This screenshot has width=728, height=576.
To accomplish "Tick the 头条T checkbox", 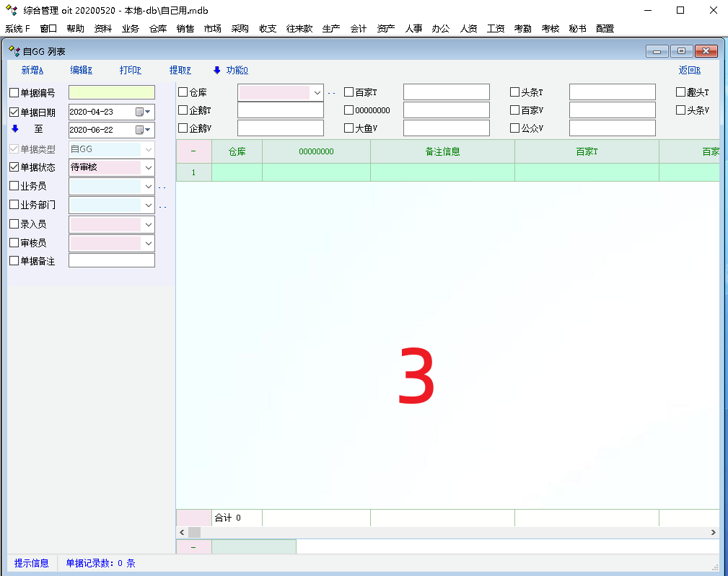I will pyautogui.click(x=515, y=92).
